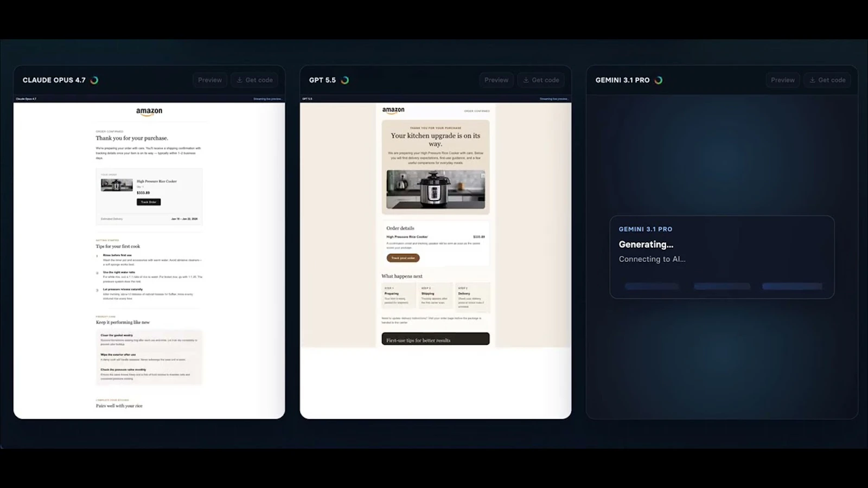Click 'Rinse before first use' tip
The height and width of the screenshot is (488, 868).
click(117, 255)
